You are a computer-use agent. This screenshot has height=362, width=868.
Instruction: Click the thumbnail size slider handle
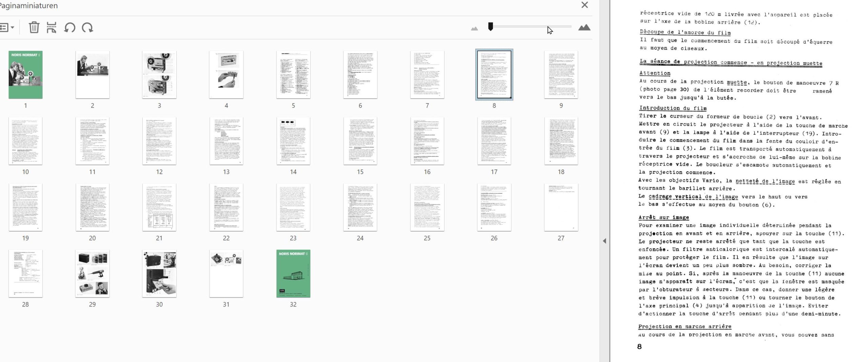tap(490, 26)
